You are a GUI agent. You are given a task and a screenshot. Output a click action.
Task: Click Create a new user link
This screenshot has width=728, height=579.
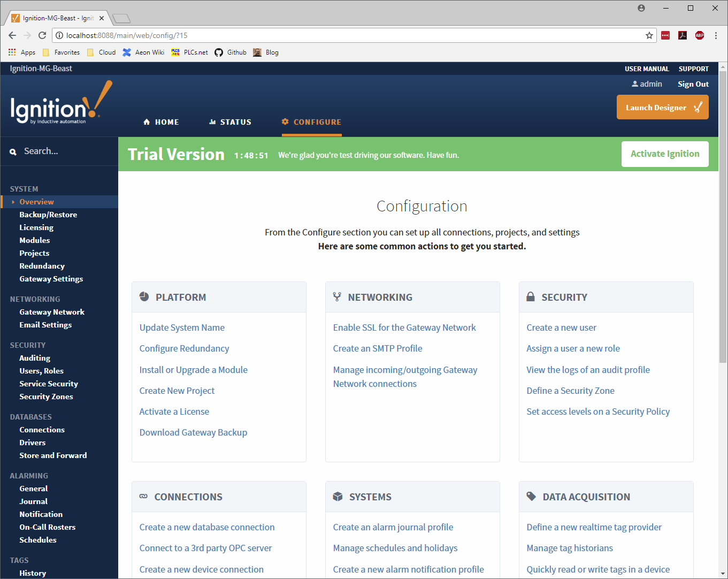561,327
